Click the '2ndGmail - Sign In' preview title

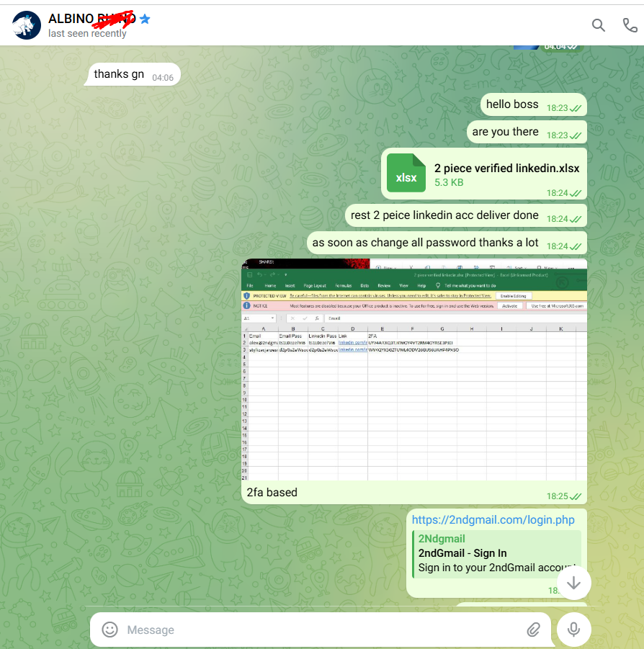coord(462,553)
